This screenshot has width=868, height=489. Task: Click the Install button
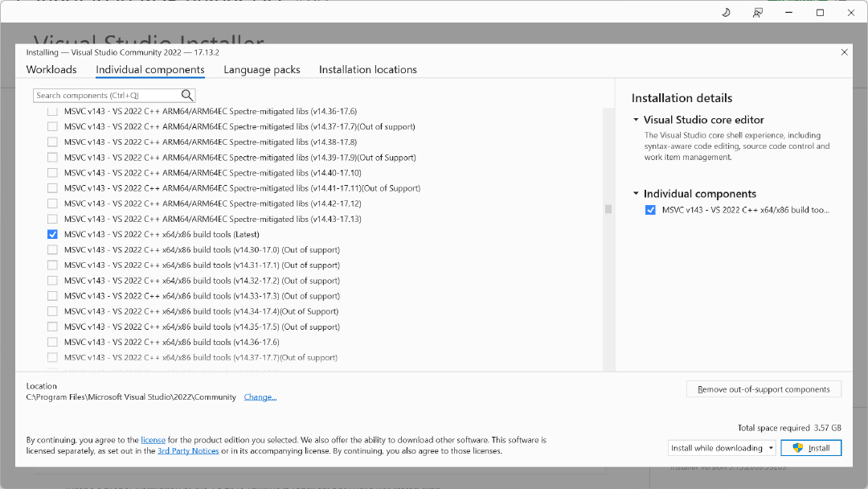point(811,448)
